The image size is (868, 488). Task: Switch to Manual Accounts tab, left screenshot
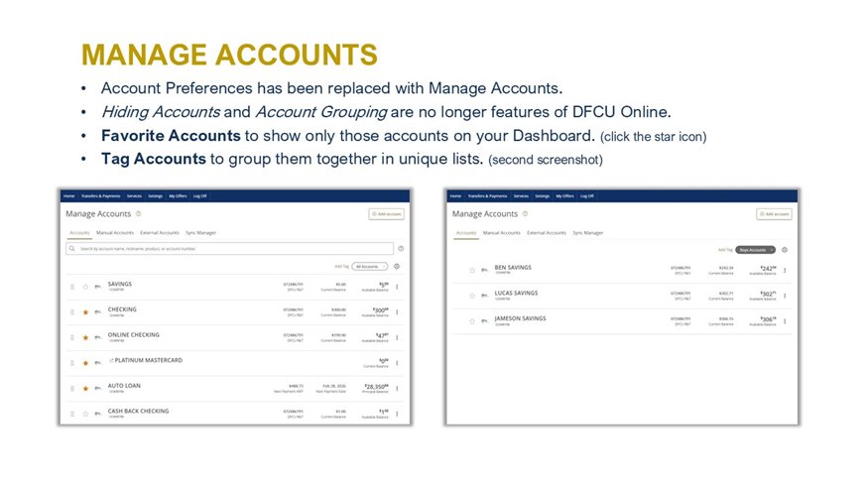[x=115, y=233]
